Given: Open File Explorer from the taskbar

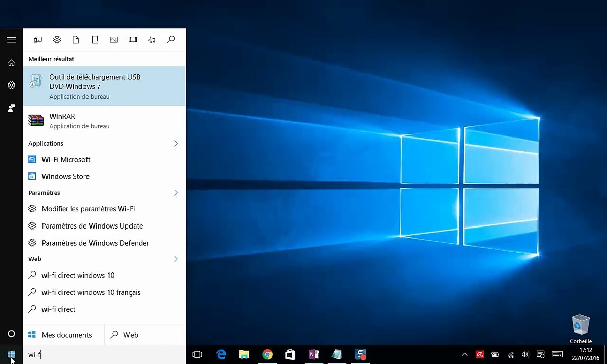Looking at the screenshot, I should pos(244,354).
